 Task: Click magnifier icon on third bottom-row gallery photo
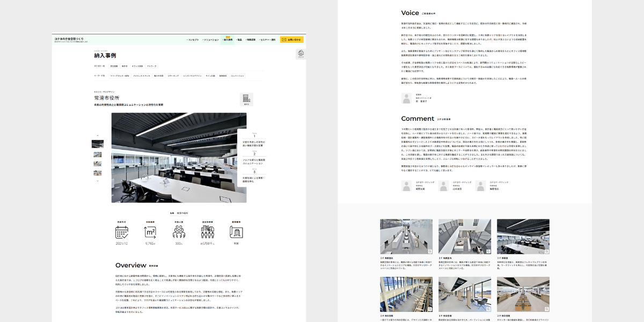coord(546,309)
